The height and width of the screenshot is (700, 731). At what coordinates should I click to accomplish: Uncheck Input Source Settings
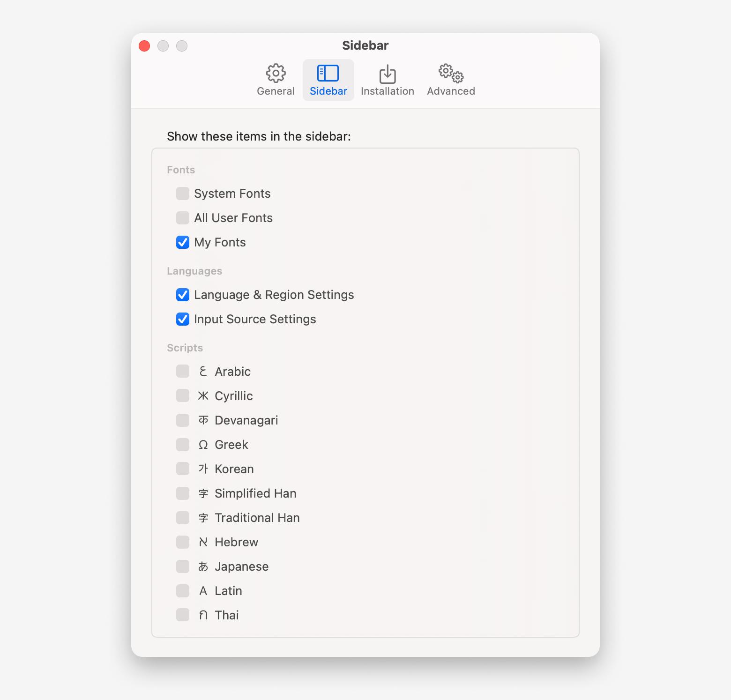[x=183, y=319]
